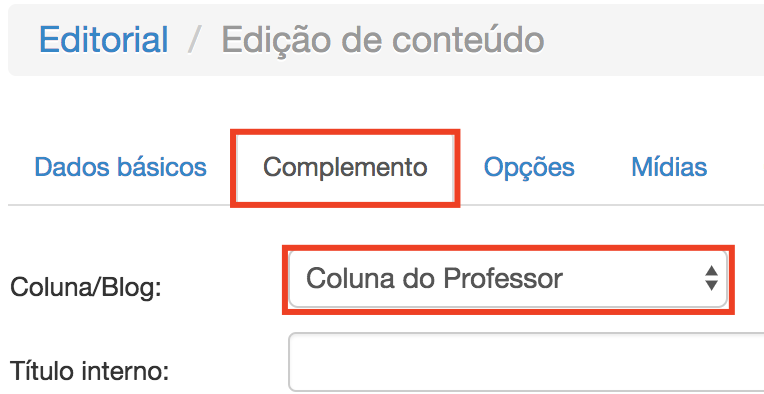Click the empty input below the Coluna/Blog select

pyautogui.click(x=526, y=362)
